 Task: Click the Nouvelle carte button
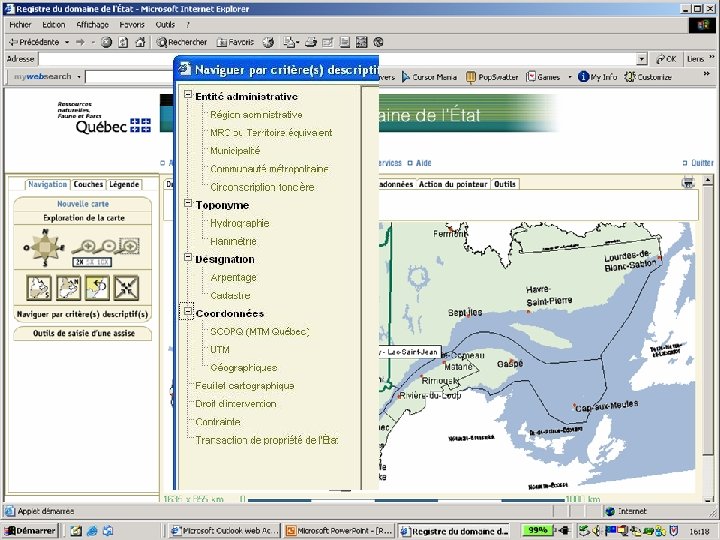click(83, 204)
